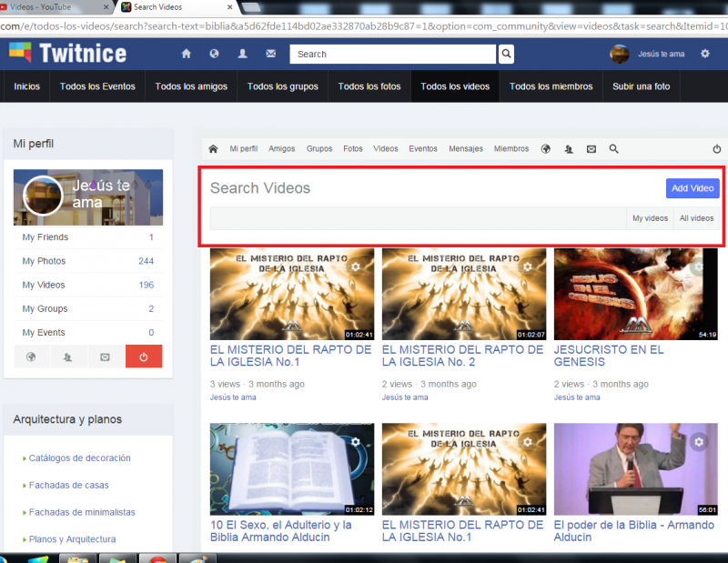Screen dimensions: 728x563
Task: Click profile avatar in Mi perfil panel
Action: (x=43, y=196)
